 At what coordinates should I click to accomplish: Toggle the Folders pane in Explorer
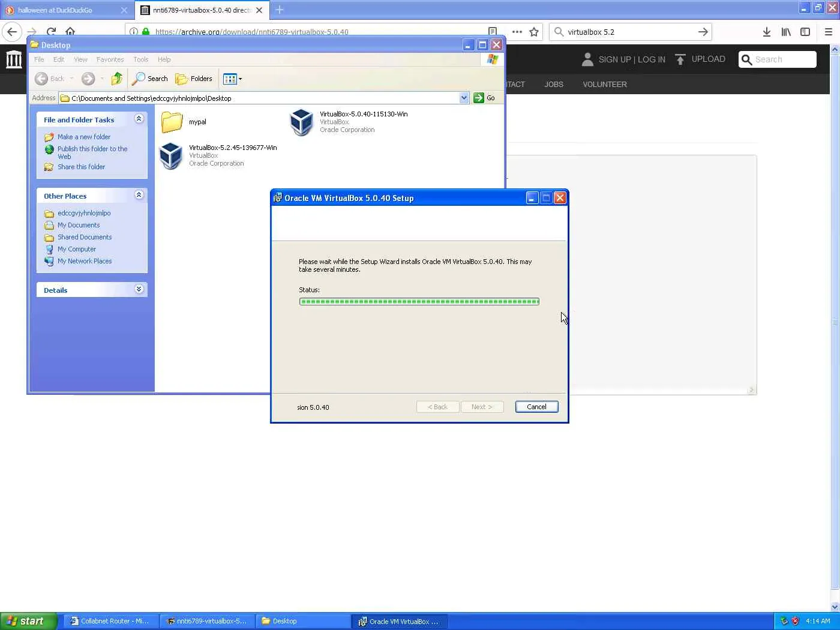click(194, 79)
